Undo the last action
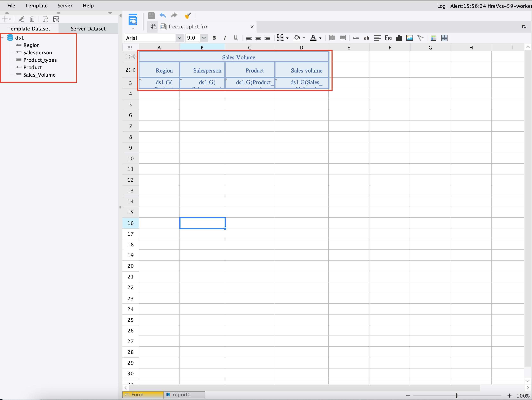532x400 pixels. tap(163, 15)
